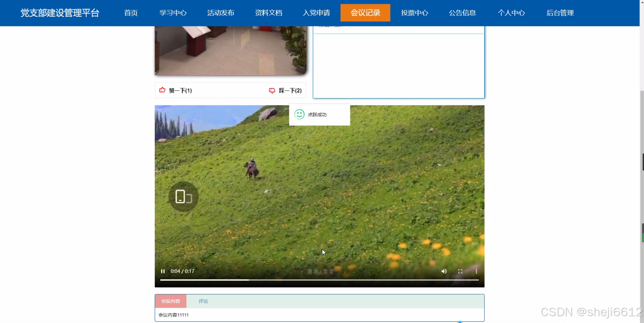Click the 党支部建设管理平台 title

[60, 13]
